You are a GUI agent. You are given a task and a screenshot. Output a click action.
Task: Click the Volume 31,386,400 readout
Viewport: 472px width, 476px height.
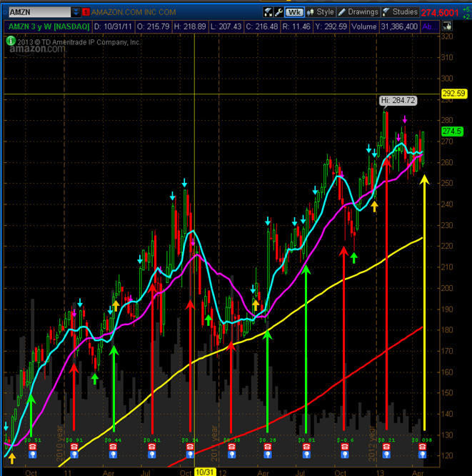pos(384,26)
